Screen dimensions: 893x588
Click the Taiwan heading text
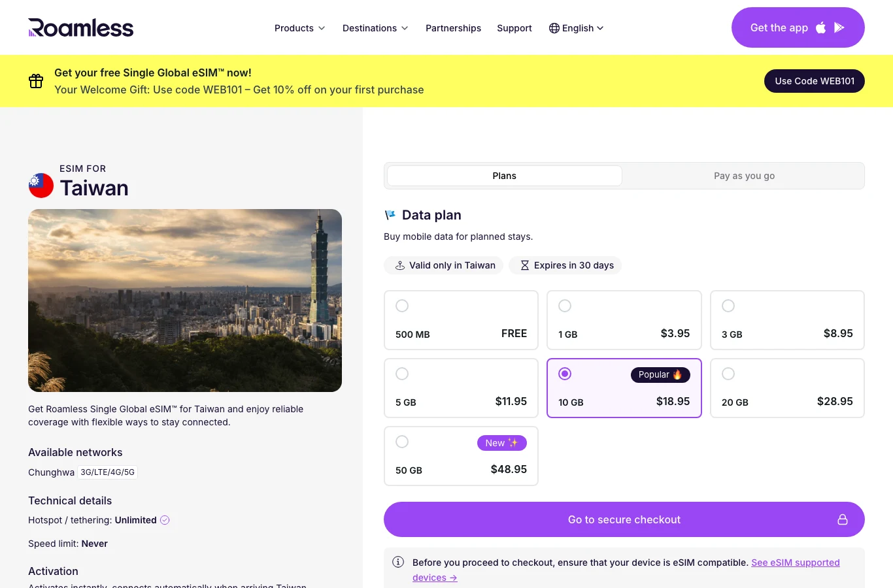(94, 188)
